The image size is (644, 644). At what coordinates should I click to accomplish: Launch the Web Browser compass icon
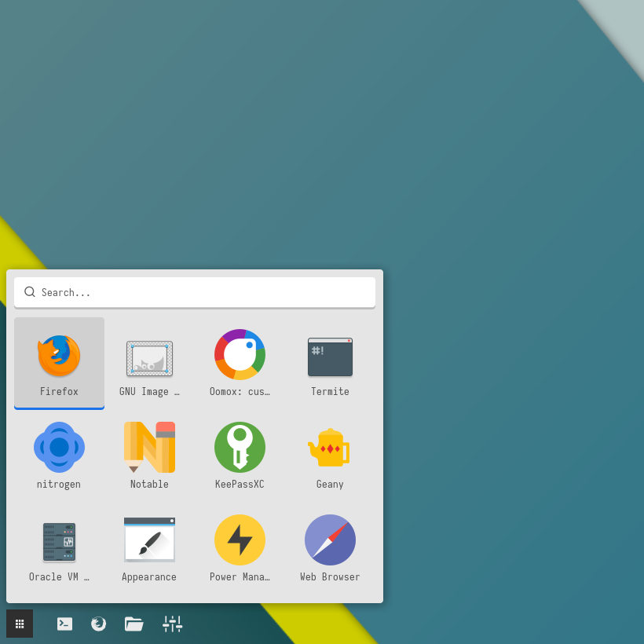pyautogui.click(x=330, y=540)
